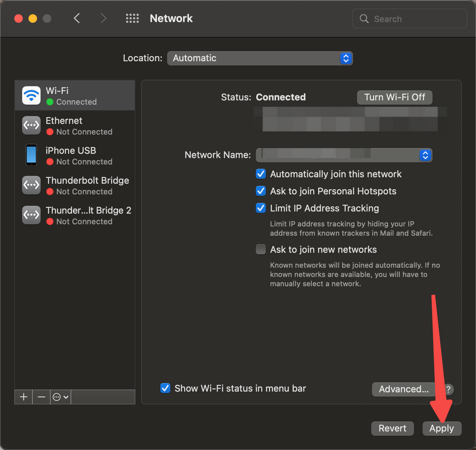Open the Location dropdown

260,58
